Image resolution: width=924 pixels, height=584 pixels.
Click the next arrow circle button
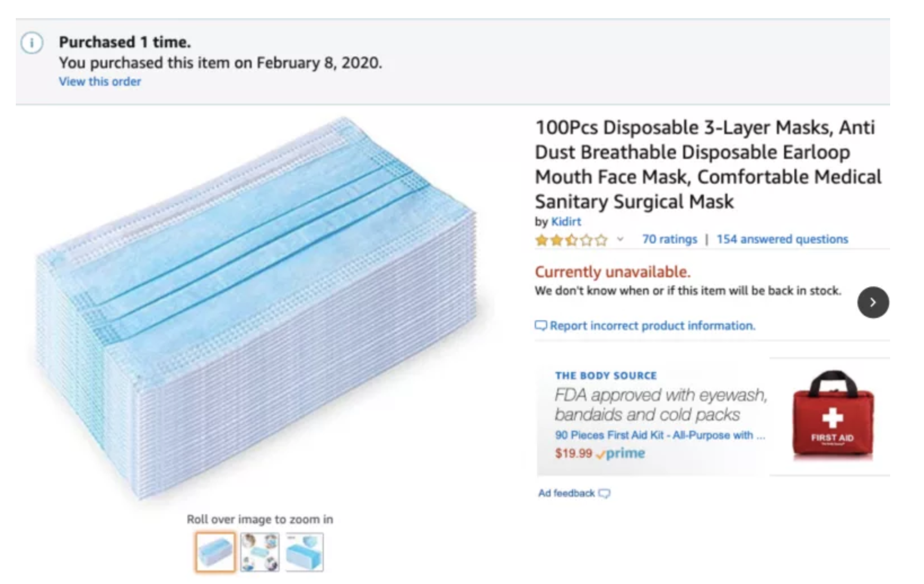[x=873, y=303]
